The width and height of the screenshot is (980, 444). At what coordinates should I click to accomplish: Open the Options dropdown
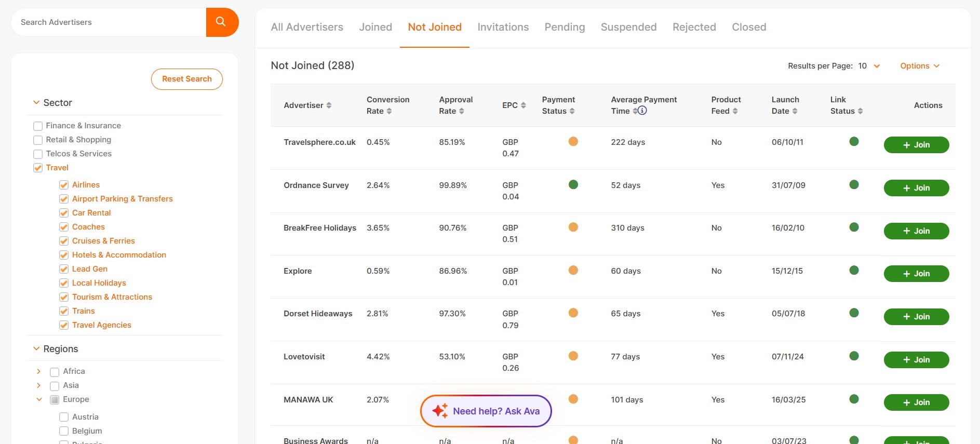(920, 66)
